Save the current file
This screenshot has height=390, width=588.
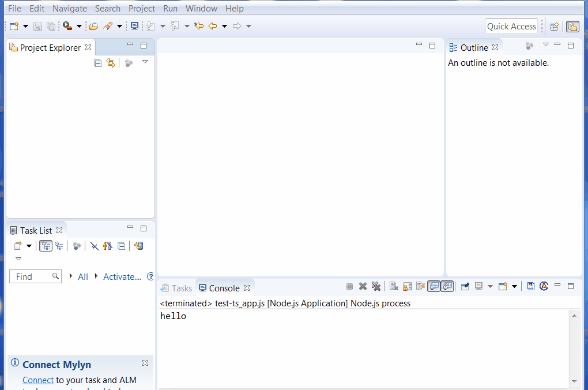click(37, 26)
